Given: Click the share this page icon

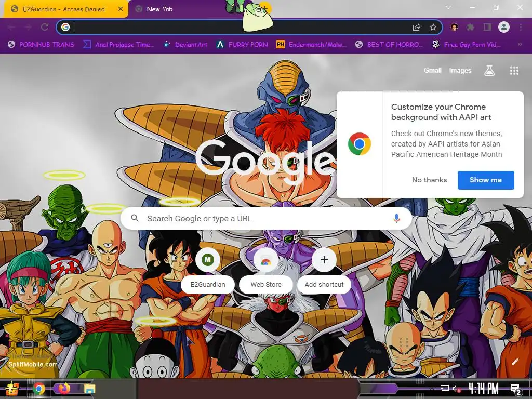Looking at the screenshot, I should click(417, 27).
